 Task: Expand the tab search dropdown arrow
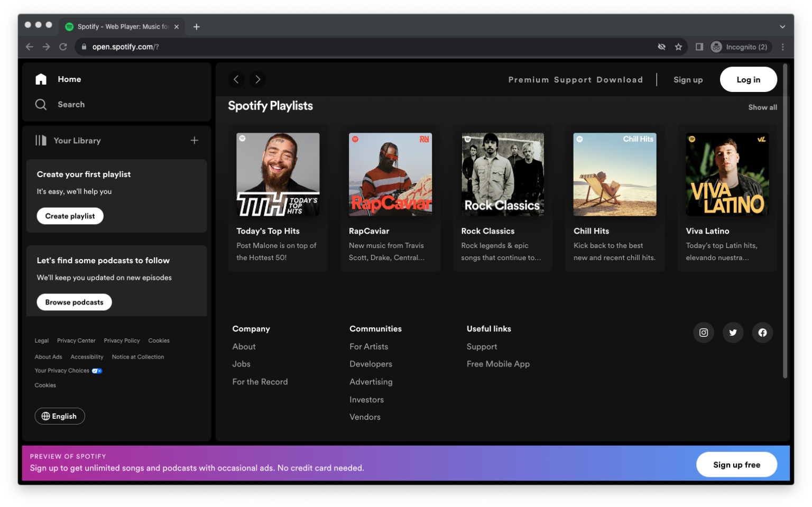point(782,27)
